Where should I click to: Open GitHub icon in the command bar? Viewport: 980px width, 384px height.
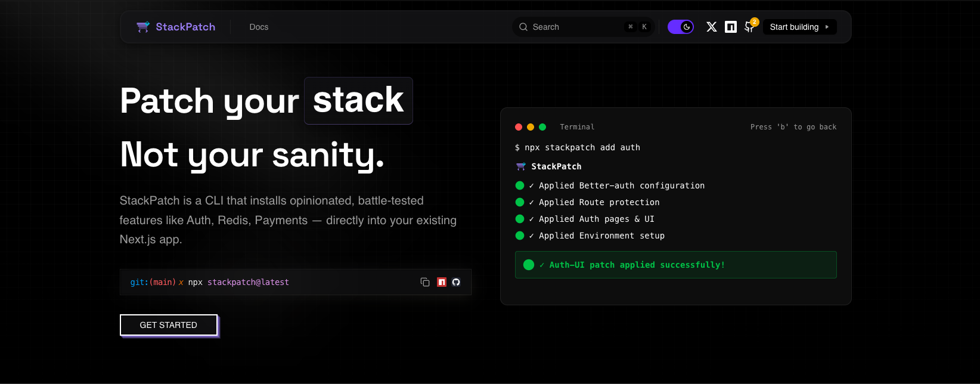[456, 282]
